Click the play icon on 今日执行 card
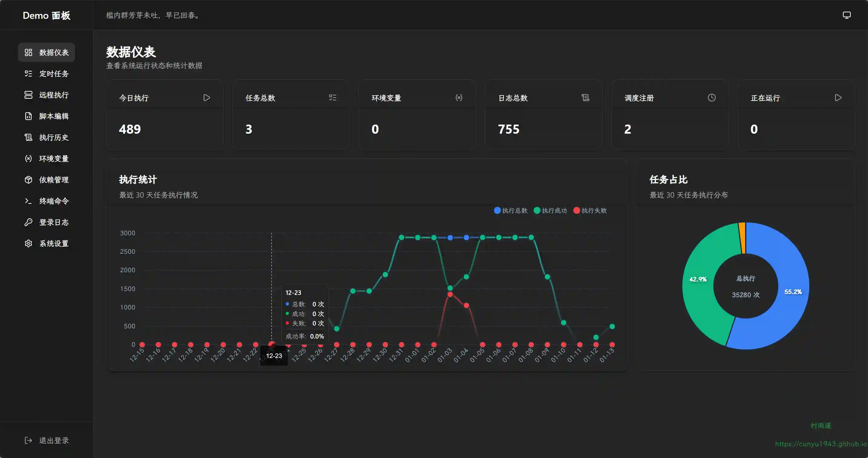The height and width of the screenshot is (458, 868). point(206,98)
